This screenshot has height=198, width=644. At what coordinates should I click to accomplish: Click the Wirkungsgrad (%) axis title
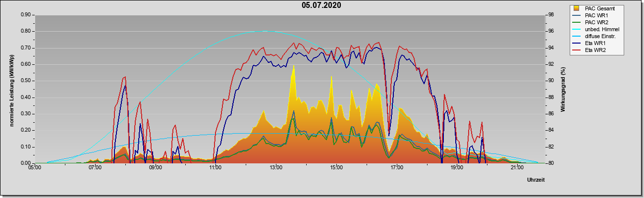[563, 89]
